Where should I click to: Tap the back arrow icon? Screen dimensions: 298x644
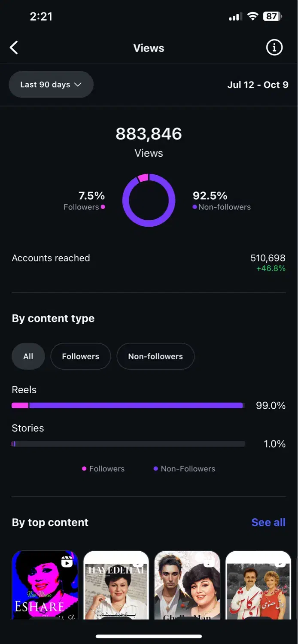coord(14,48)
